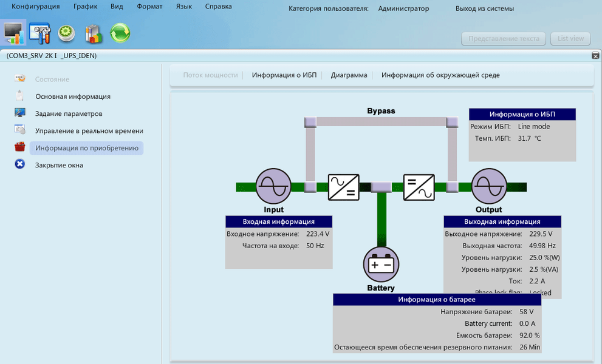Viewport: 602px width, 364px height.
Task: Click the blue X Закрытие окна icon
Action: pyautogui.click(x=19, y=164)
